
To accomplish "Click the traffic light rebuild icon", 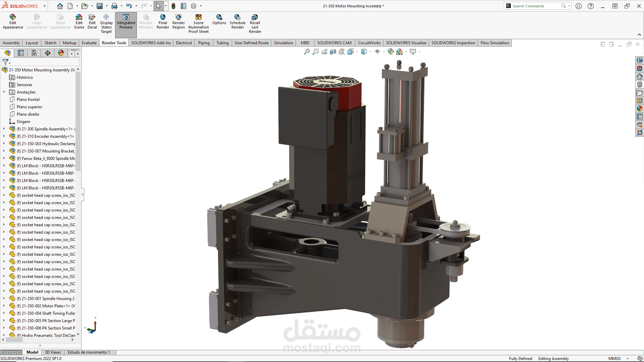I will (x=173, y=6).
